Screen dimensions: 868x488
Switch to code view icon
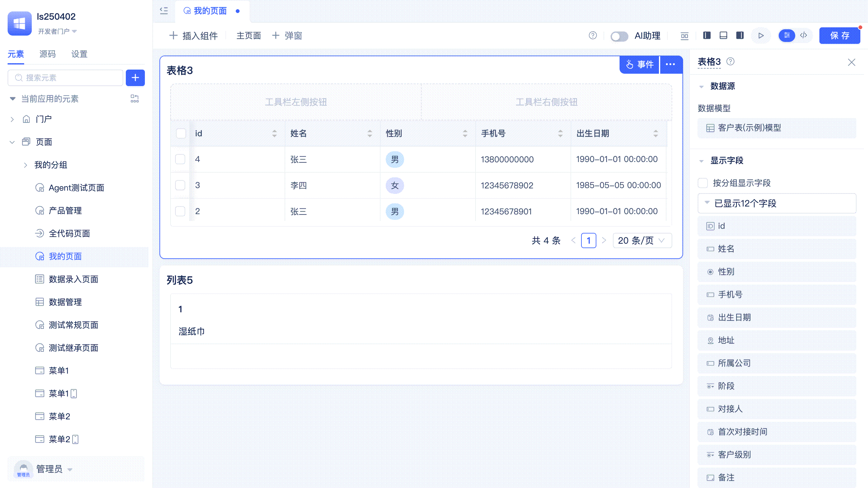[x=804, y=35]
